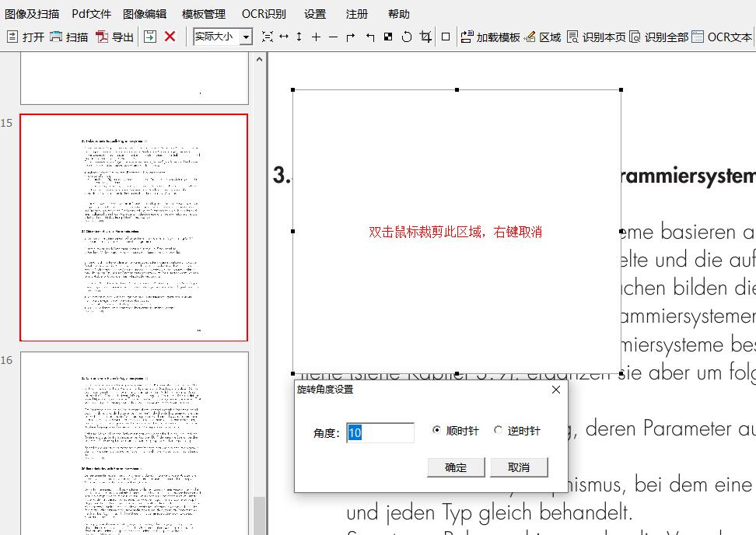Screen dimensions: 756x535
Task: Close the 旋转角度设置 dialog
Action: coord(556,390)
